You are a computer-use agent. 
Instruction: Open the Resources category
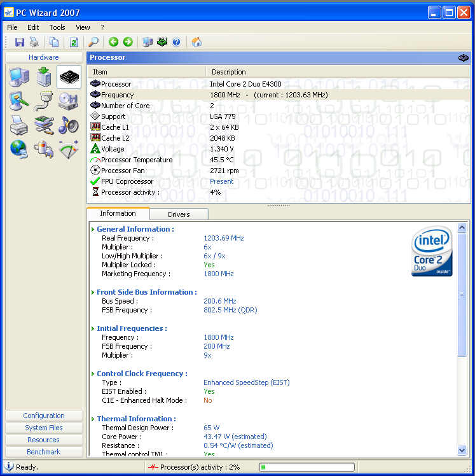pos(44,440)
